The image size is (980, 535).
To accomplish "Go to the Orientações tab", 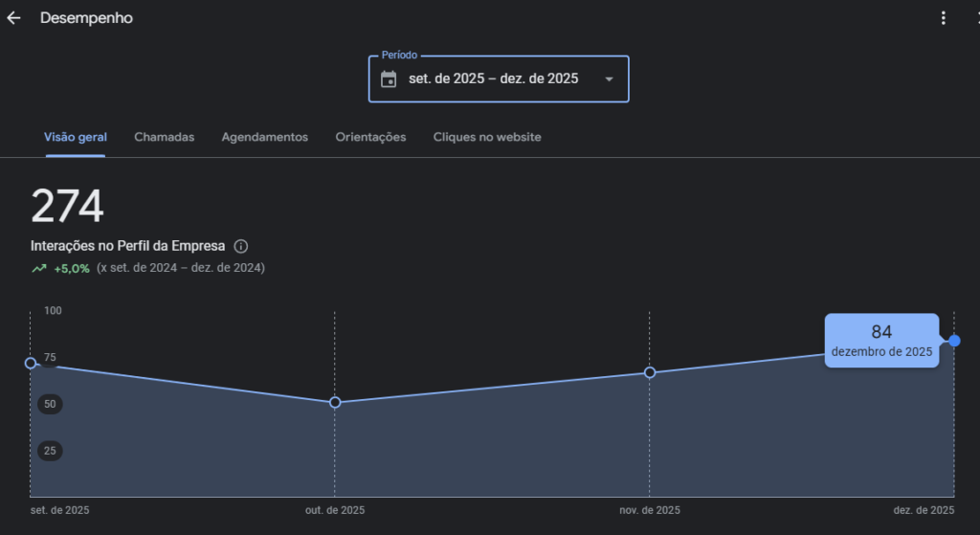I will click(370, 137).
